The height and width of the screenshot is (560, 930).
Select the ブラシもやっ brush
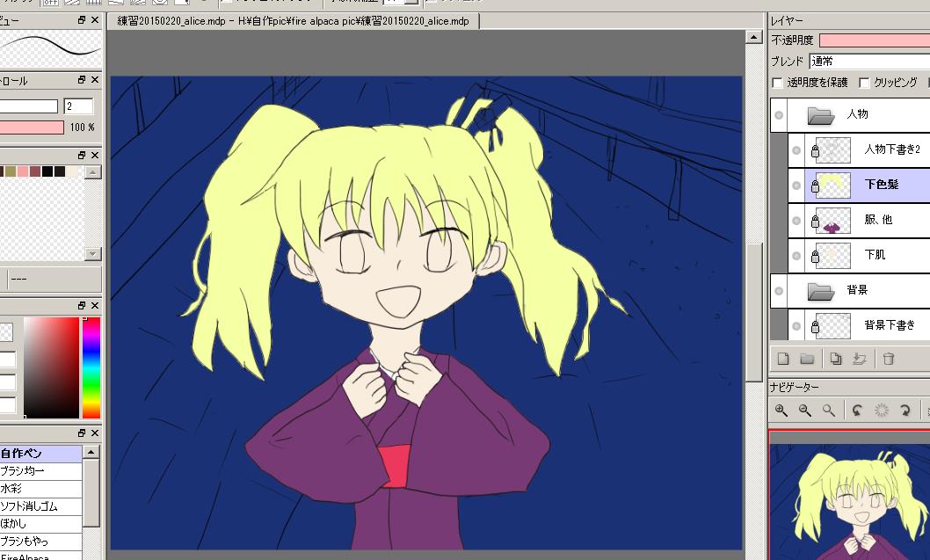tap(41, 541)
